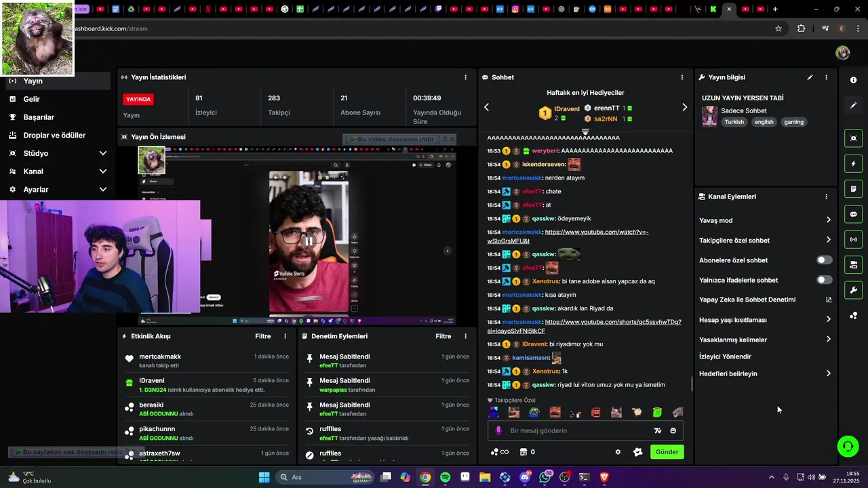The height and width of the screenshot is (488, 868).
Task: Click the star badge icon beside Gönder
Action: (637, 452)
